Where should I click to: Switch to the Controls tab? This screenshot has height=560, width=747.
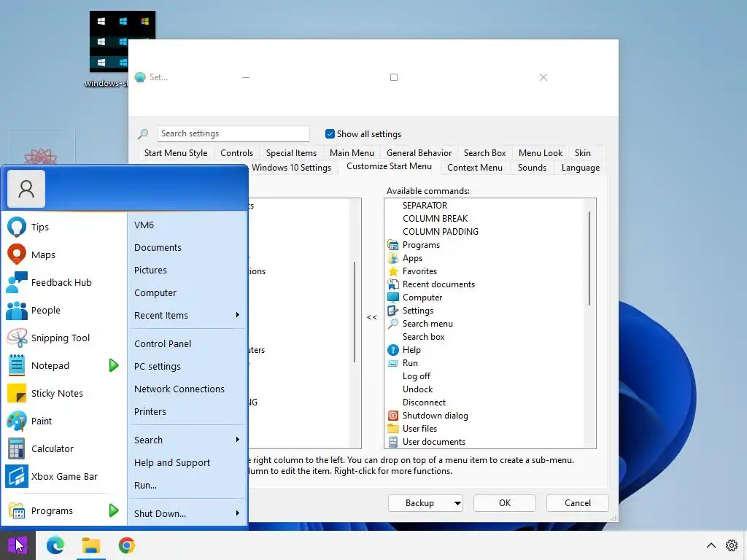(236, 153)
